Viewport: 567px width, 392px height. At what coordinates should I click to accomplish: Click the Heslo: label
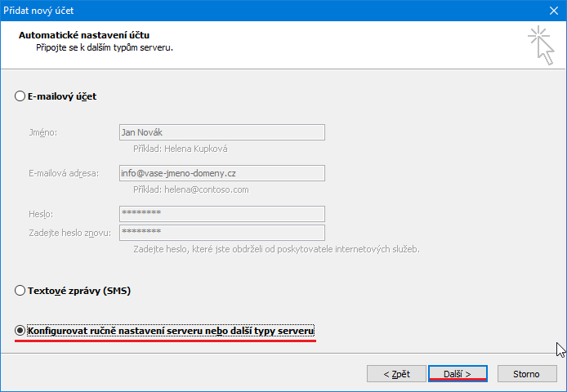pos(41,214)
